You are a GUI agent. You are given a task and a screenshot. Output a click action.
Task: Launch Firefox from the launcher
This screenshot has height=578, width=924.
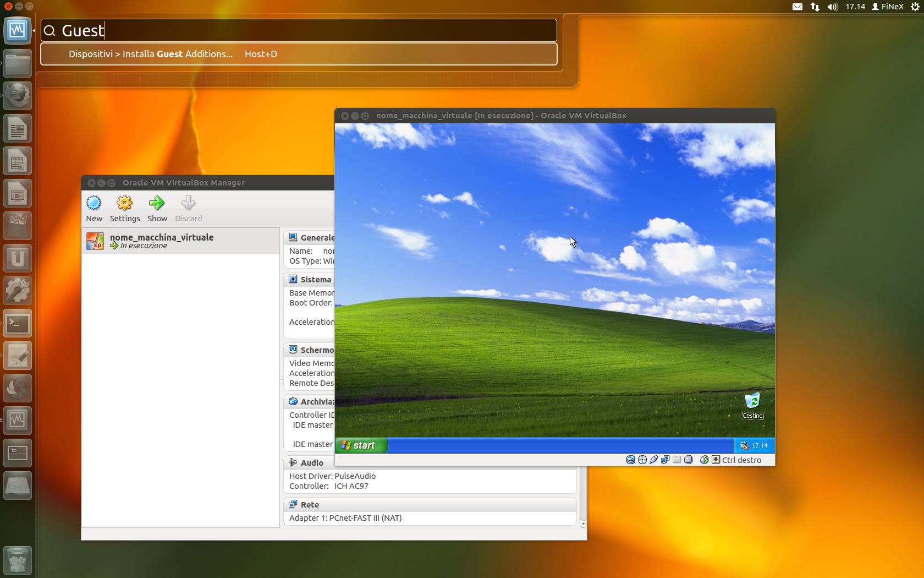tap(18, 96)
